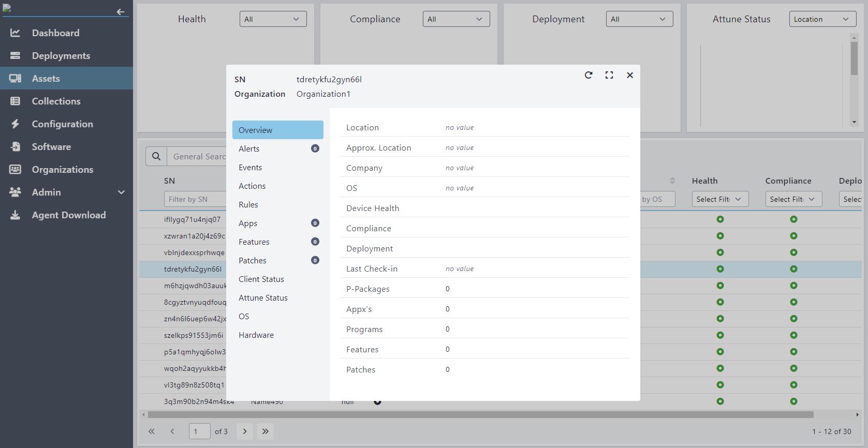
Task: Click the Assets devices icon
Action: point(16,78)
